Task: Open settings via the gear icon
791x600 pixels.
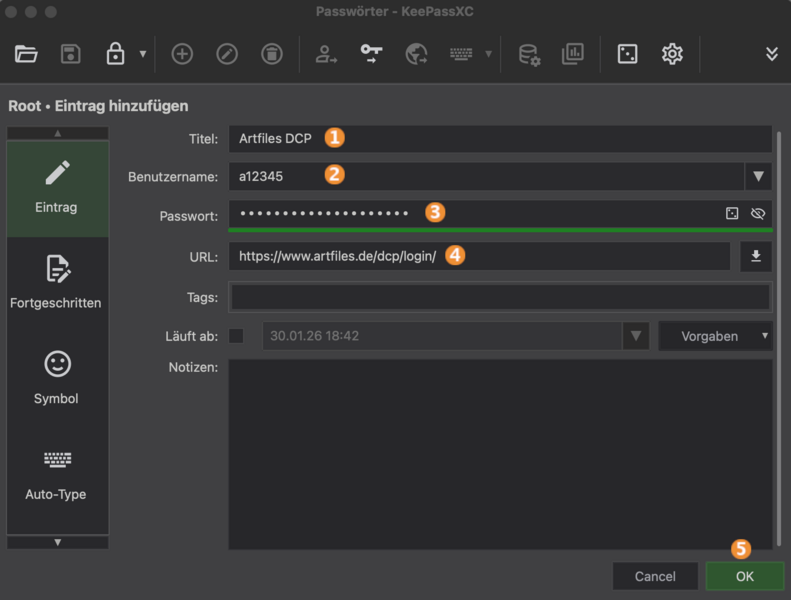Action: 672,54
